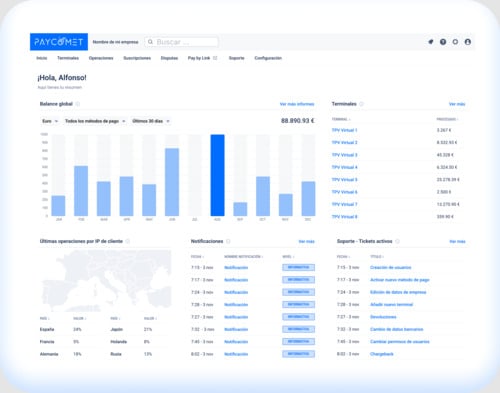
Task: Sort terminals by the PROCESADO column arrow
Action: [x=457, y=119]
